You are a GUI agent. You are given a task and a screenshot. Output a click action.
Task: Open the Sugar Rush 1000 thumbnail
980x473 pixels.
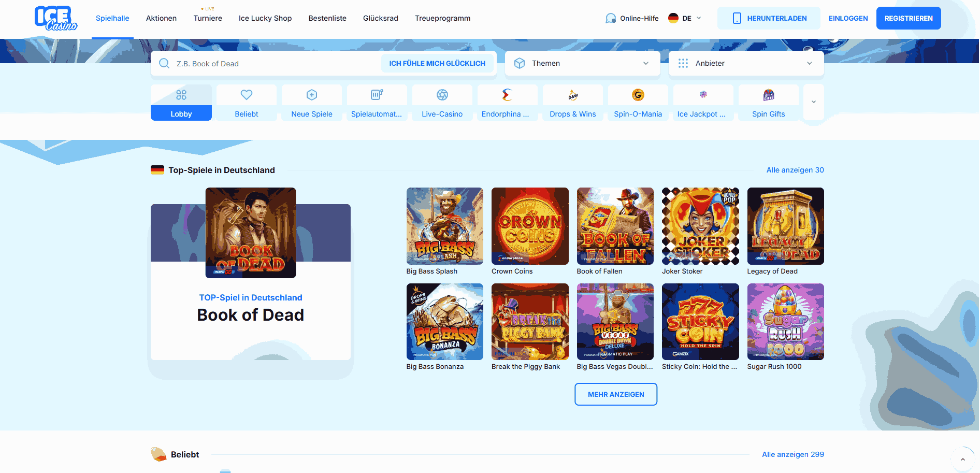(786, 322)
